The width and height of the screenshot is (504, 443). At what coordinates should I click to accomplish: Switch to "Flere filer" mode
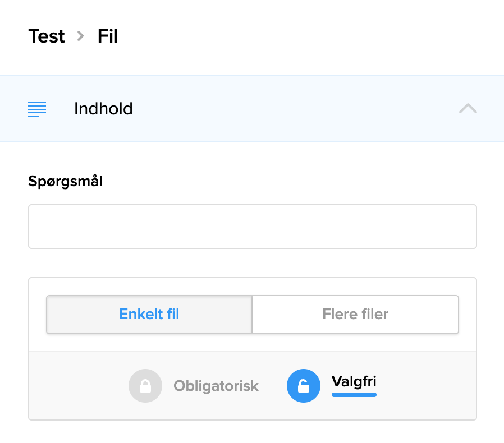click(355, 314)
